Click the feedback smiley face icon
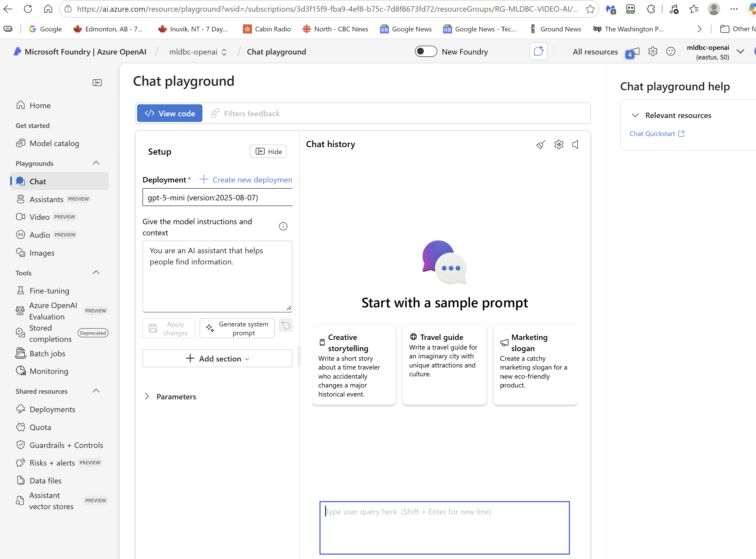The width and height of the screenshot is (756, 559). click(x=671, y=51)
